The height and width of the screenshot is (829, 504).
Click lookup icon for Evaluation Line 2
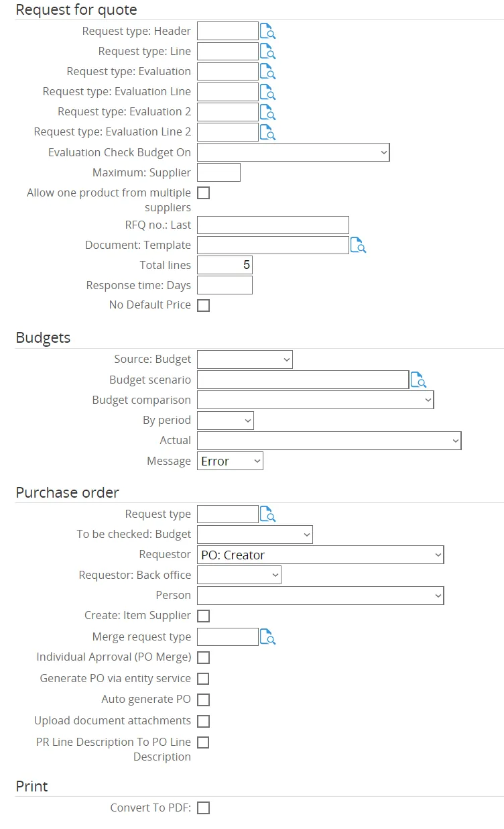point(267,132)
